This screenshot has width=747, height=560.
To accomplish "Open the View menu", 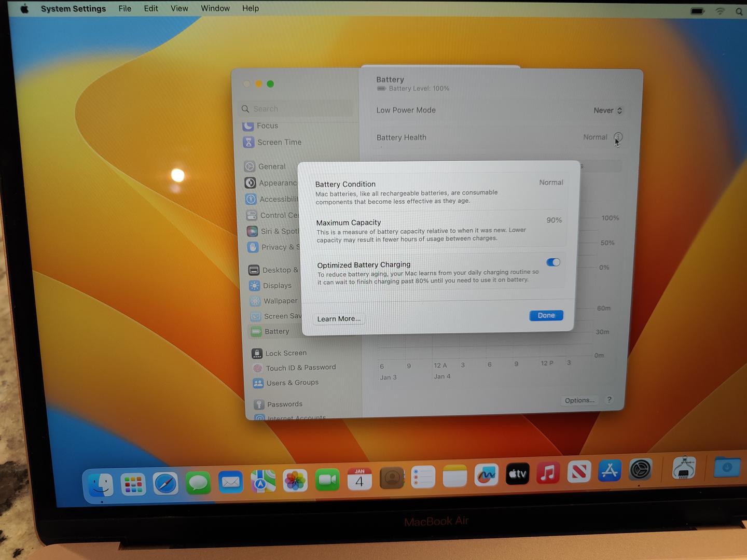I will [179, 9].
